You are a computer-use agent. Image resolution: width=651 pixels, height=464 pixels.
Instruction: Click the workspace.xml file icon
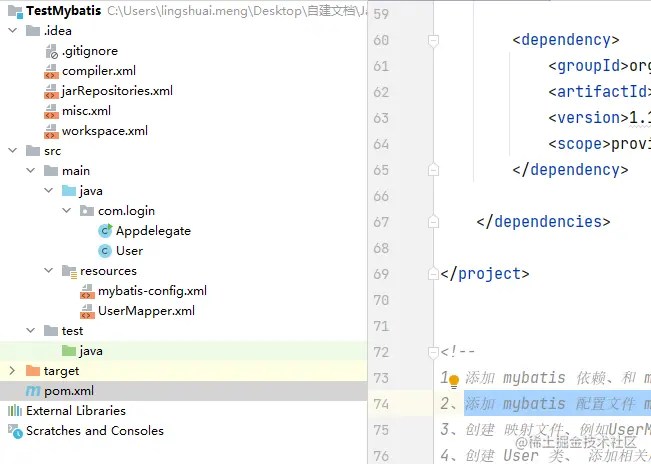pos(51,131)
